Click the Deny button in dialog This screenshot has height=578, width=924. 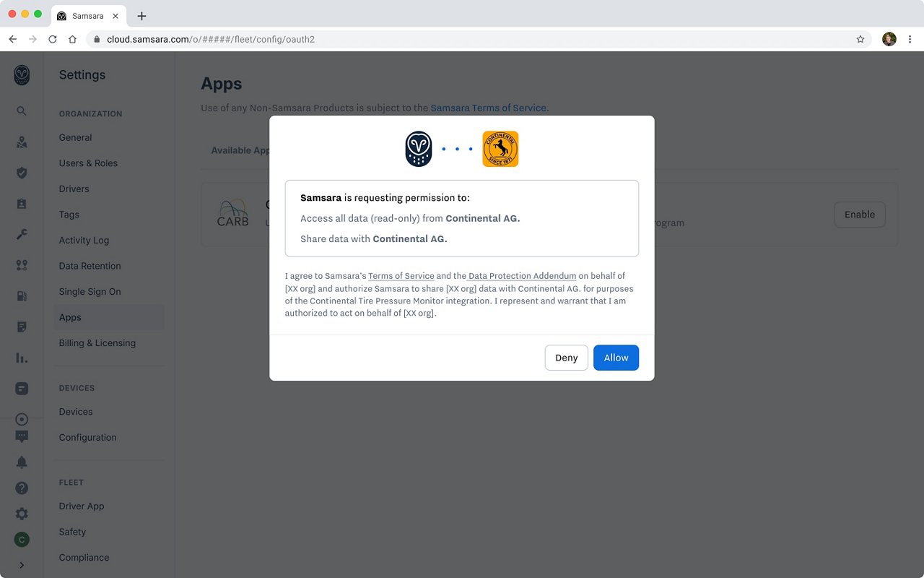tap(566, 358)
